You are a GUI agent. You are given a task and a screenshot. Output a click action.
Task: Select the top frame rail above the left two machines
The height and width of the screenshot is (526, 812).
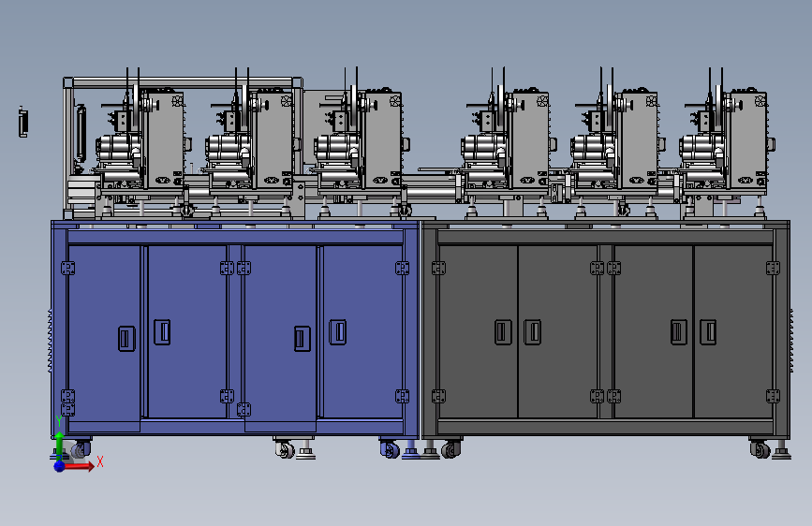(x=183, y=83)
